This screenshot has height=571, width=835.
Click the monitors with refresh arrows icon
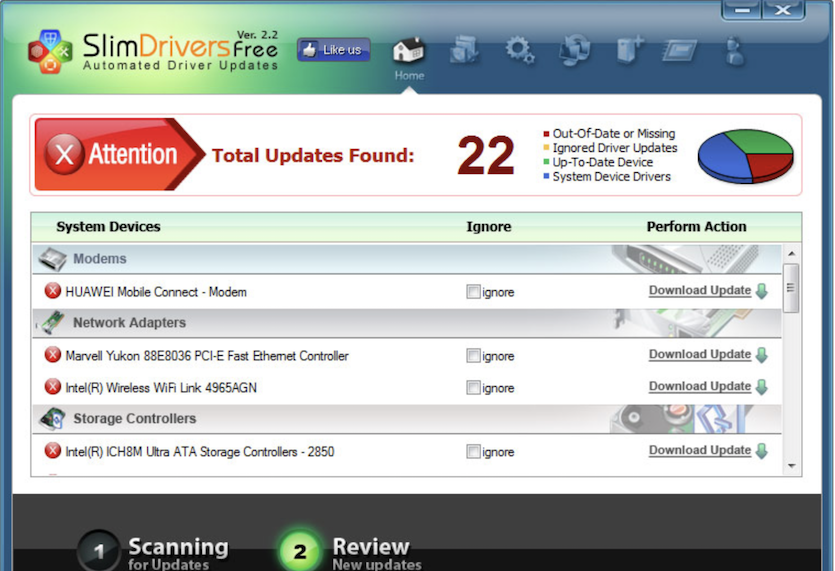[x=575, y=50]
